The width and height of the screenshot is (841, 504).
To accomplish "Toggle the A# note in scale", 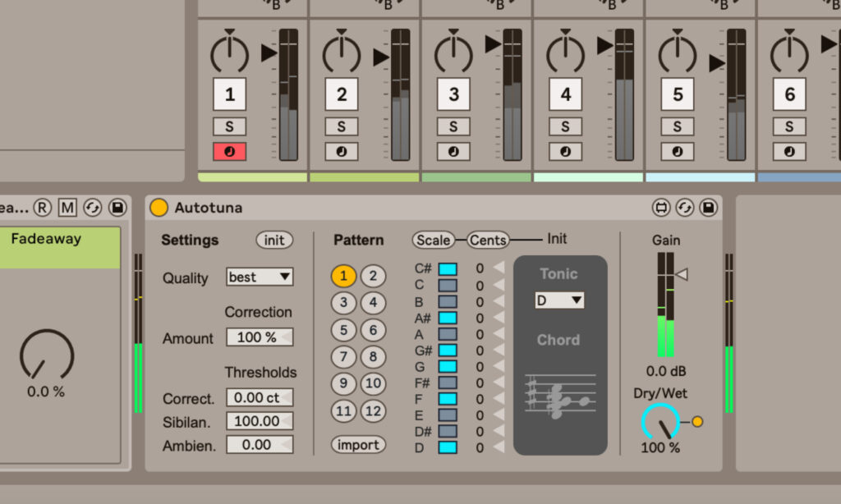I will [x=448, y=318].
